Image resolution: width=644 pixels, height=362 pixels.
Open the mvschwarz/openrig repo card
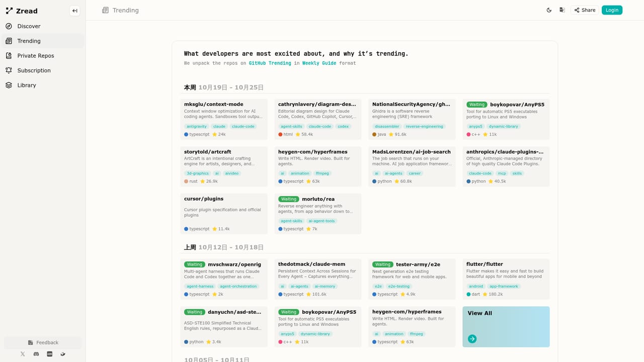224,279
